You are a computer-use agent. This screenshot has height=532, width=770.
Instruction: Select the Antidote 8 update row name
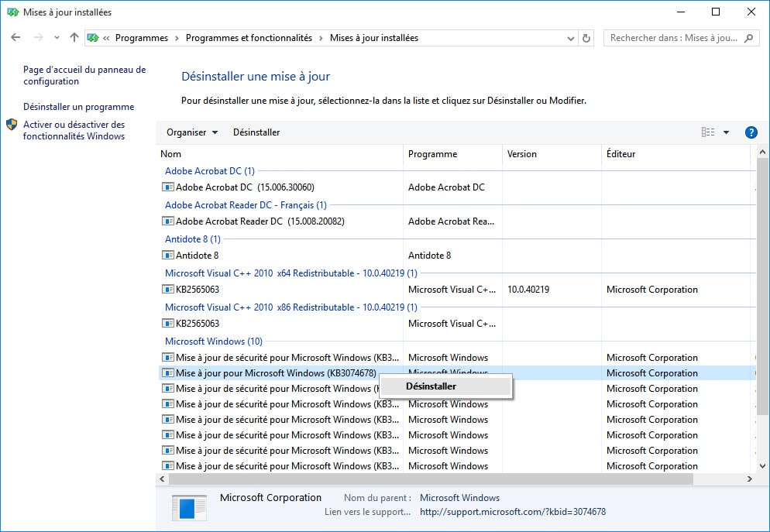pos(197,256)
